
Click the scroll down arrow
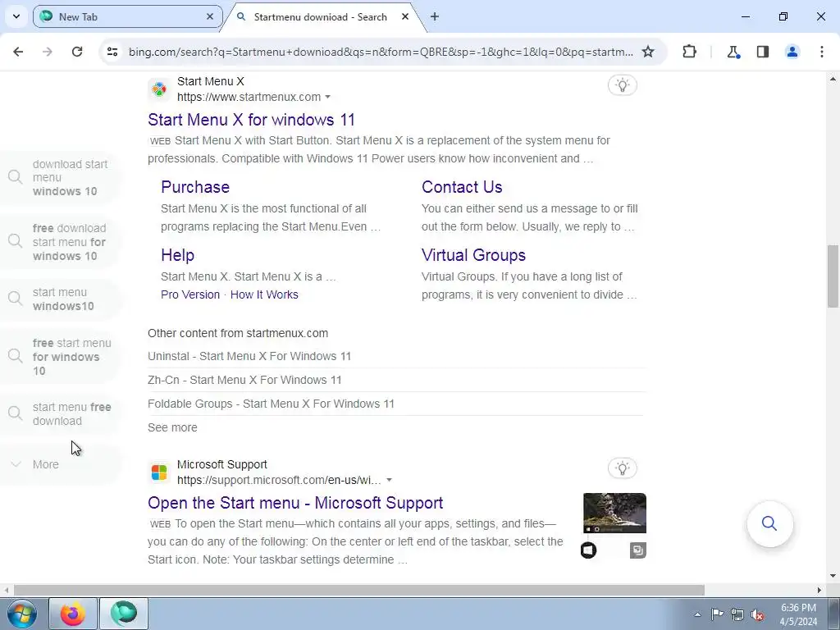pyautogui.click(x=833, y=576)
